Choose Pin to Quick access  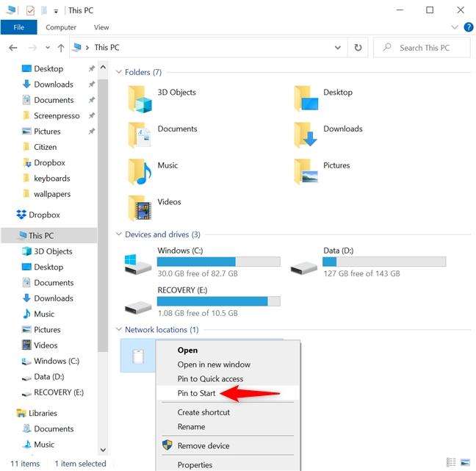228,378
